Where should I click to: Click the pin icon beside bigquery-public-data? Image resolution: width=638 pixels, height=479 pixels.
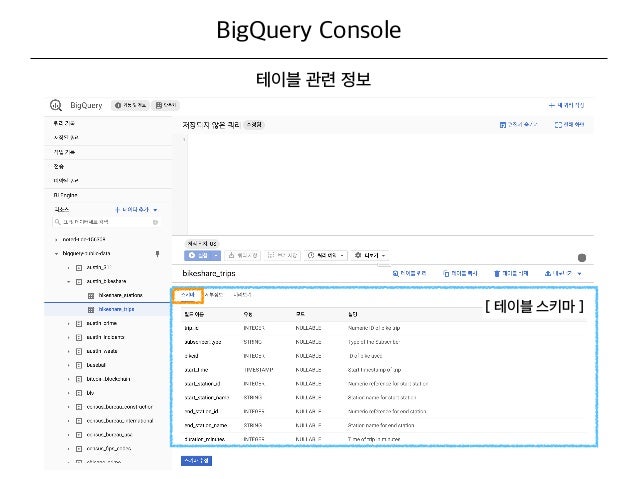pyautogui.click(x=157, y=254)
